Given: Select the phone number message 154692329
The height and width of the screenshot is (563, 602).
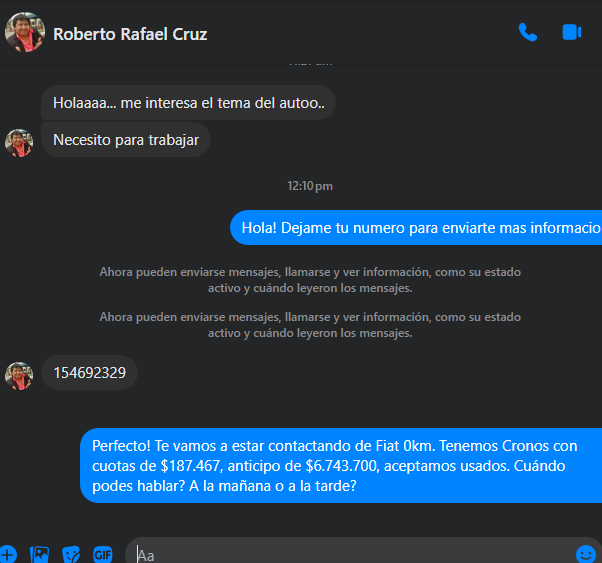Looking at the screenshot, I should click(x=89, y=373).
